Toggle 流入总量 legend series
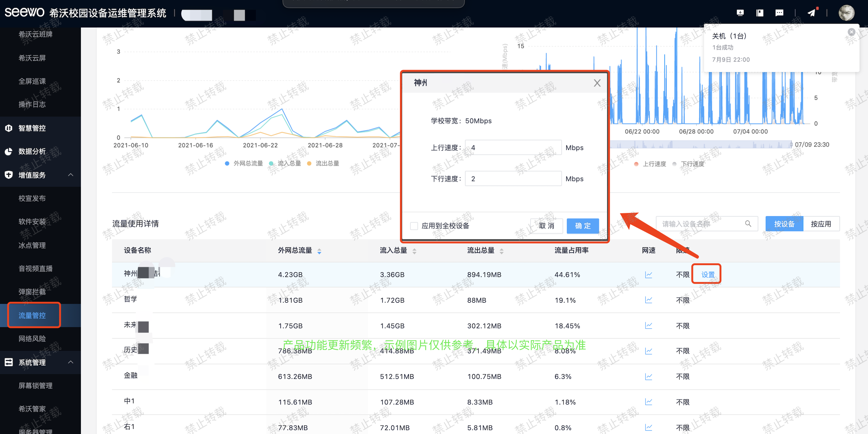The height and width of the screenshot is (434, 868). pyautogui.click(x=285, y=163)
